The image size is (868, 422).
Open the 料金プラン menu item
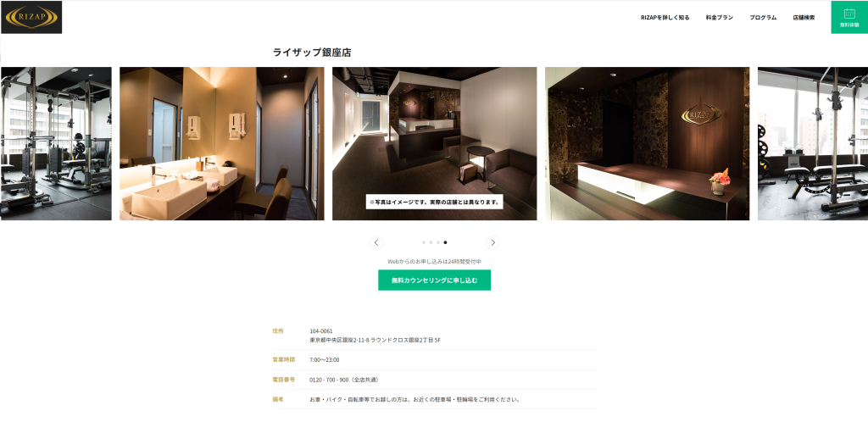pyautogui.click(x=719, y=18)
